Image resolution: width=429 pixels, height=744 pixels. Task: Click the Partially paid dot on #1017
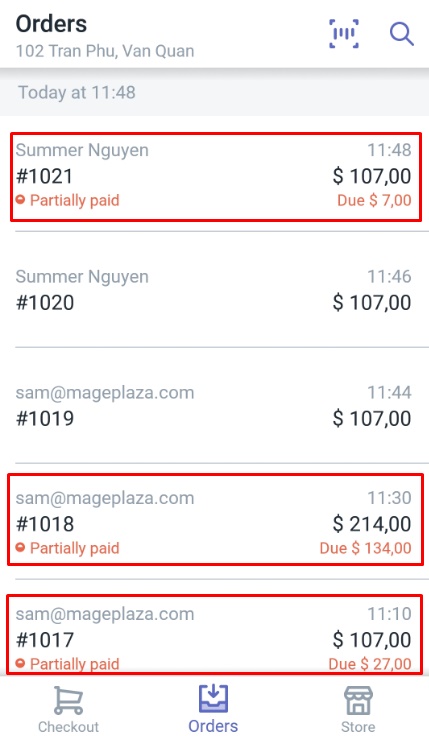[x=20, y=663]
